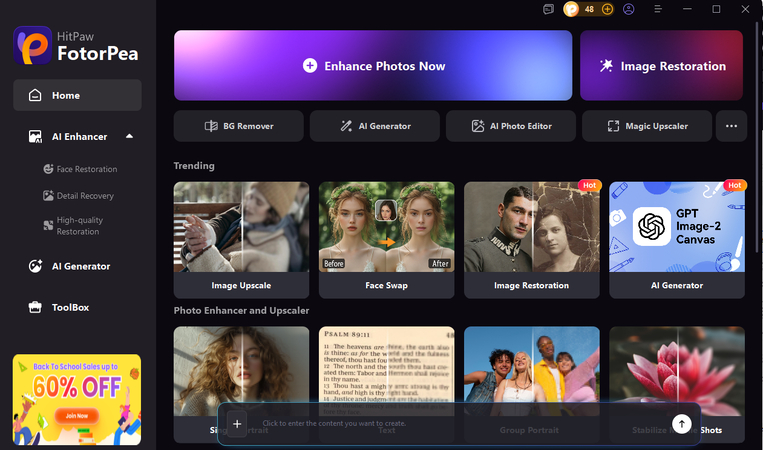The image size is (763, 450).
Task: Click the Image Restoration banner button
Action: tap(661, 66)
